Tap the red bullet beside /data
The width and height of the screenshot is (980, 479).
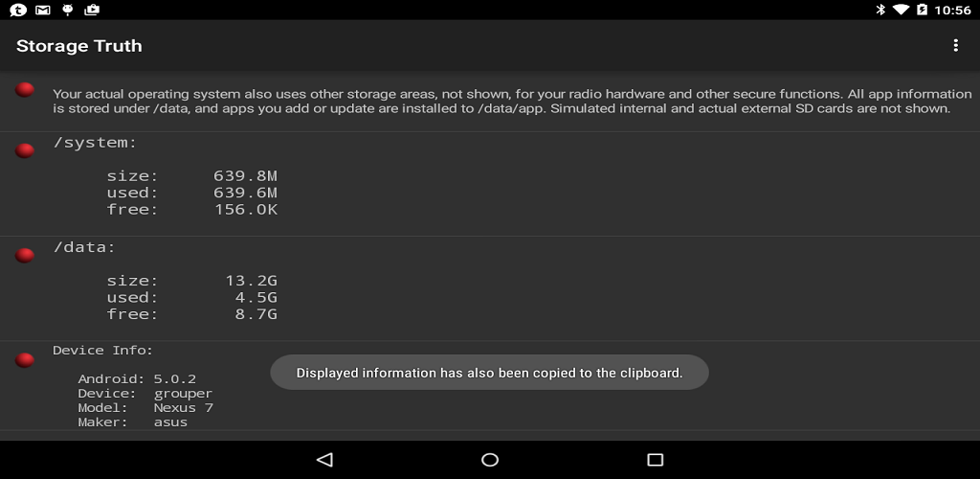coord(25,255)
